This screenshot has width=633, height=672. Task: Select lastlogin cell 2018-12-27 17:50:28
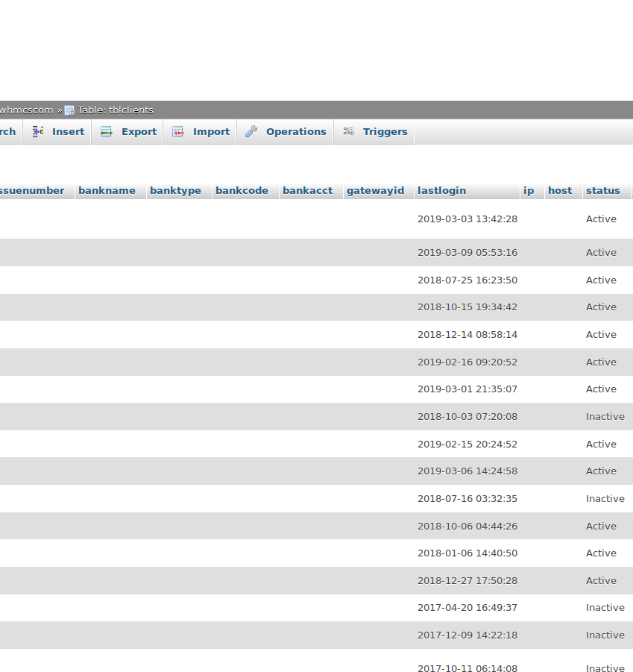[467, 580]
